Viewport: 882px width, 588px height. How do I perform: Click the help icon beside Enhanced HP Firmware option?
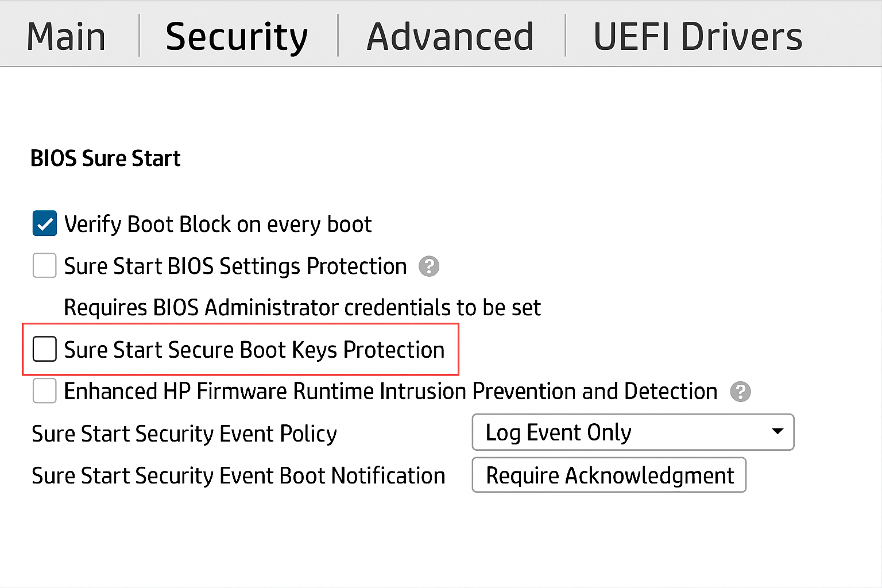tap(740, 392)
